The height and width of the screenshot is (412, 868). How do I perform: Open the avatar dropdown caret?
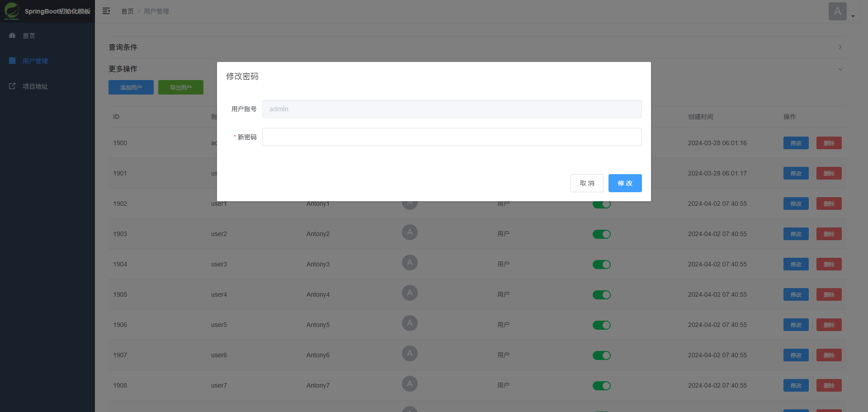(x=853, y=16)
